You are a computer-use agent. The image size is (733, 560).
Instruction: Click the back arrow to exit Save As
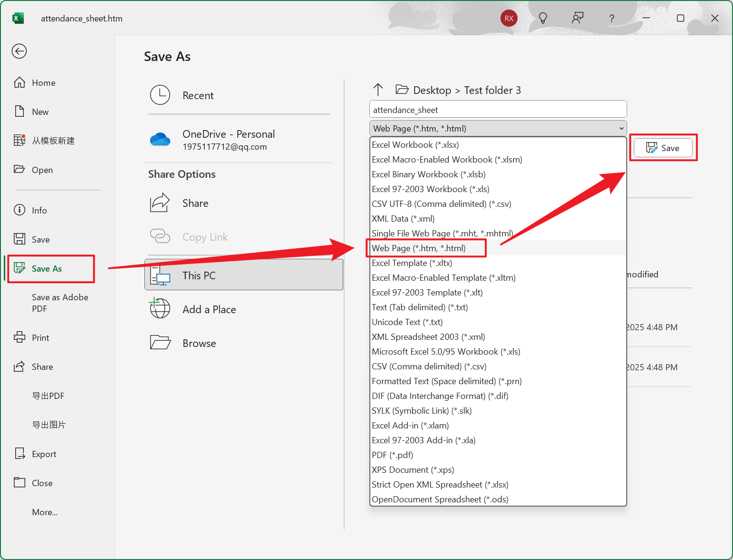[x=19, y=51]
